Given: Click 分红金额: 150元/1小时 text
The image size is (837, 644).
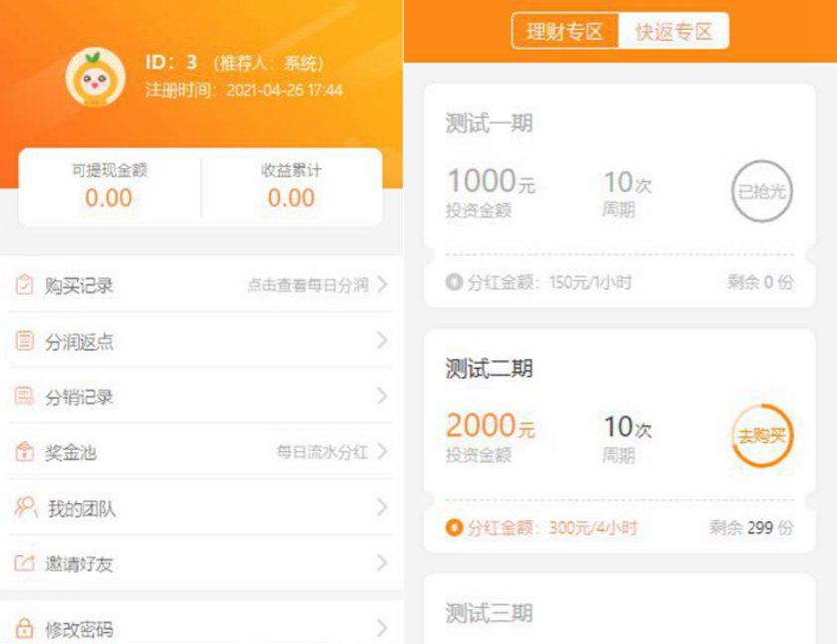Looking at the screenshot, I should click(x=551, y=282).
